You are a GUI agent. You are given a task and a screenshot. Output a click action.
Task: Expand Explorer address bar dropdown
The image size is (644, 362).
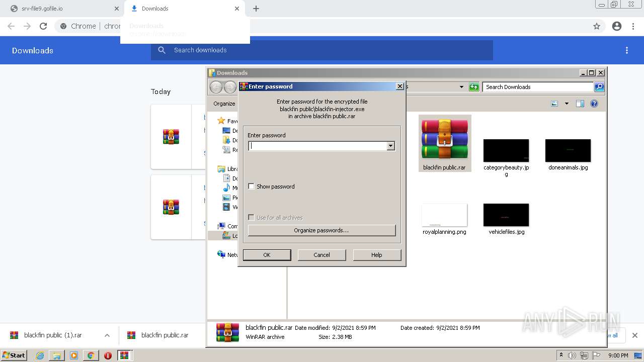pyautogui.click(x=461, y=87)
